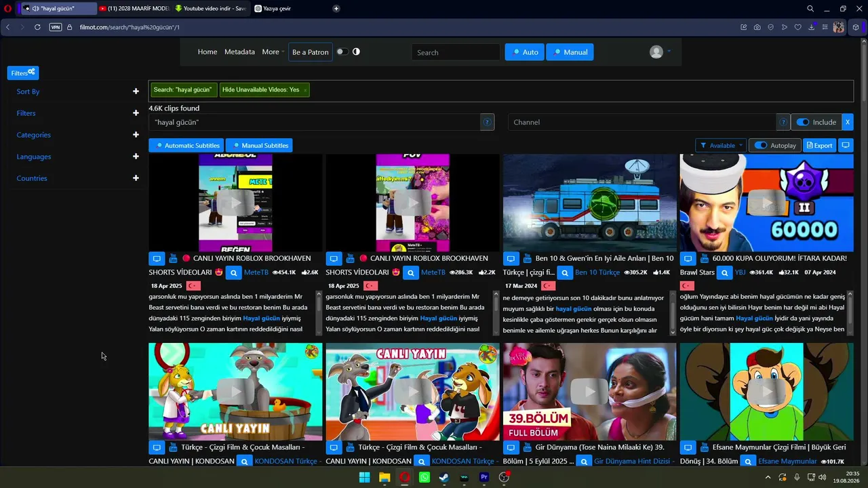
Task: Click YouTube icon on 60.000 KUPA clip
Action: 704,258
